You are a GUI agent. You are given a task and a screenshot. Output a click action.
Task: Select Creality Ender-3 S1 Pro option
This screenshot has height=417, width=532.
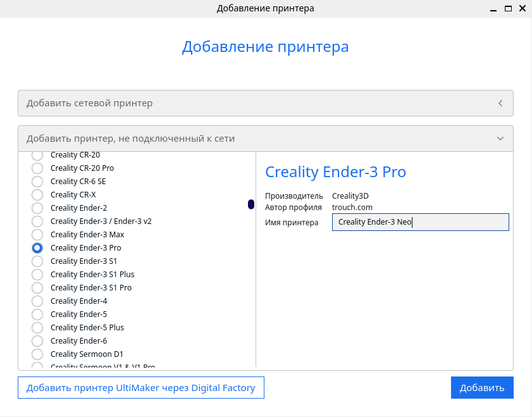(x=37, y=288)
